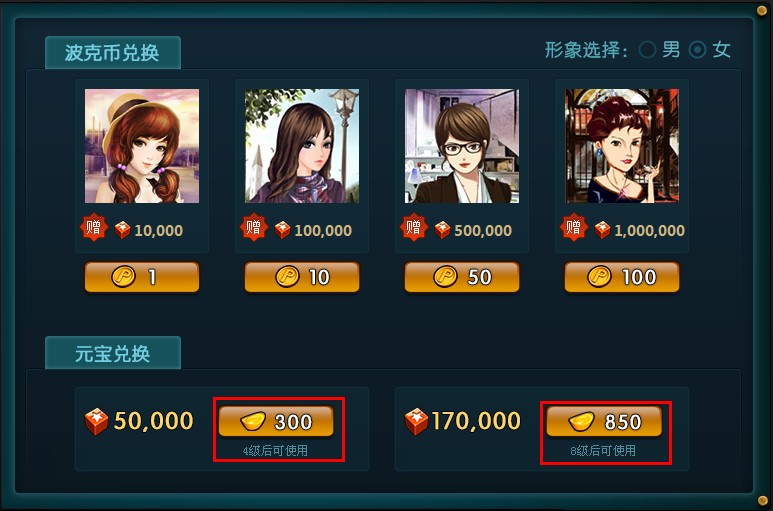Select the female (女) avatar radio button
The width and height of the screenshot is (773, 511).
tap(697, 50)
